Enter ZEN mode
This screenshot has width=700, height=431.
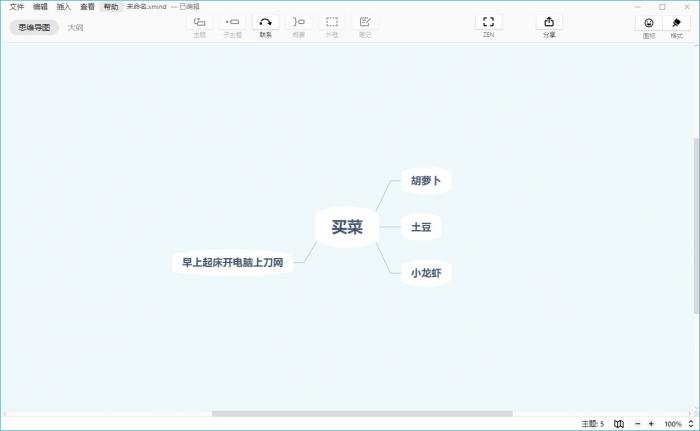[488, 22]
